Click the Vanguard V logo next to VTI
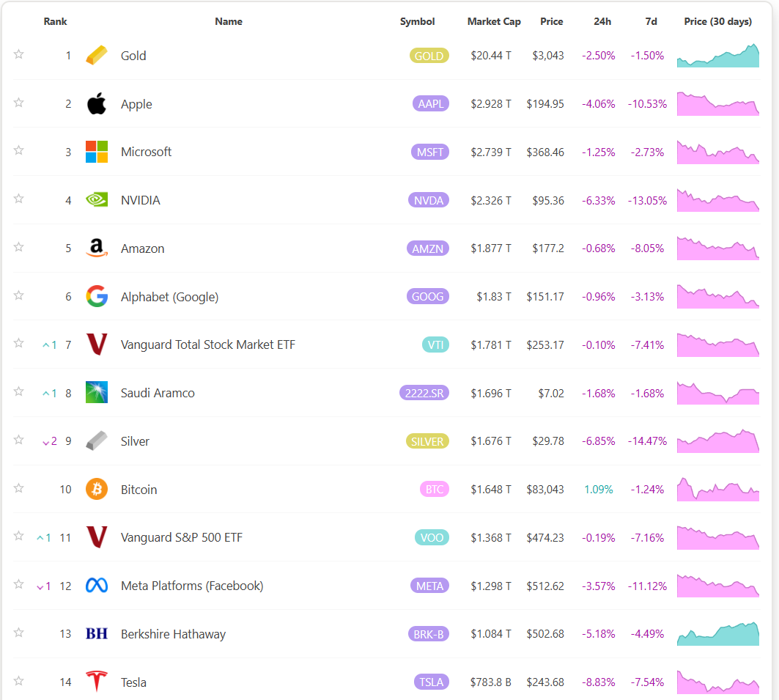 [96, 345]
